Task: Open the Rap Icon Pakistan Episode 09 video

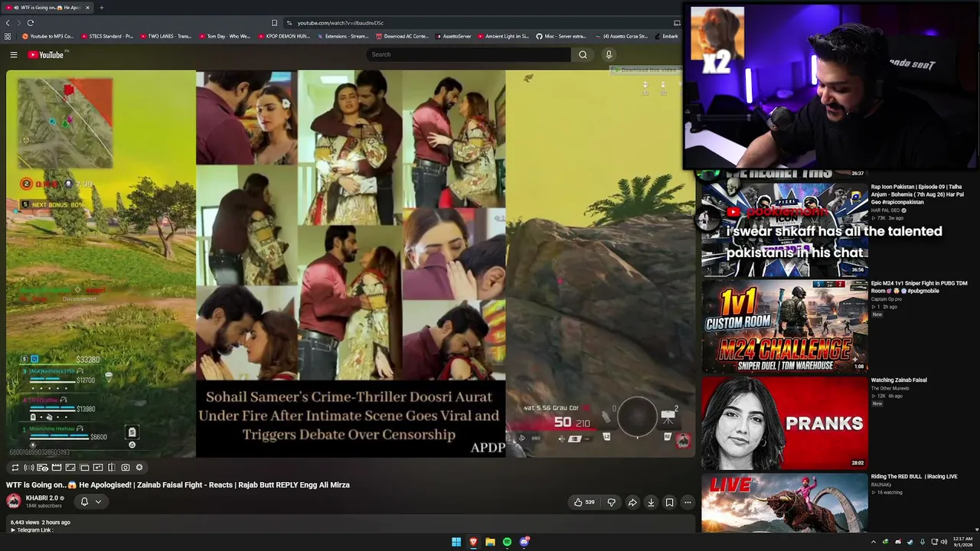Action: point(920,194)
